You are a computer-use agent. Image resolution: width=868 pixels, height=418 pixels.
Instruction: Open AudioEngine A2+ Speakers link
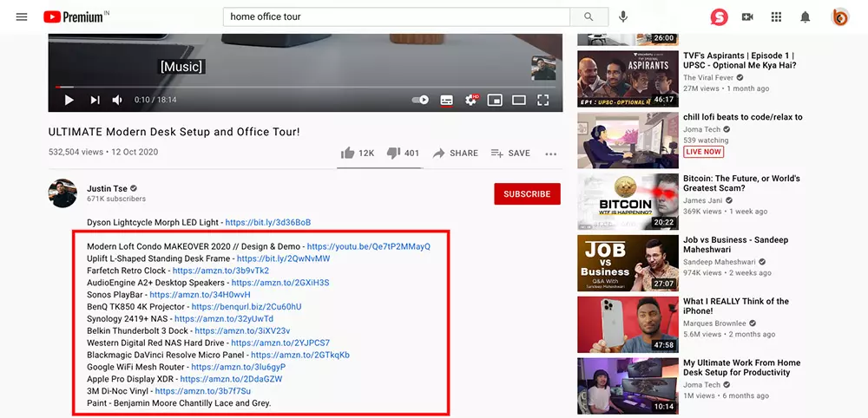280,283
